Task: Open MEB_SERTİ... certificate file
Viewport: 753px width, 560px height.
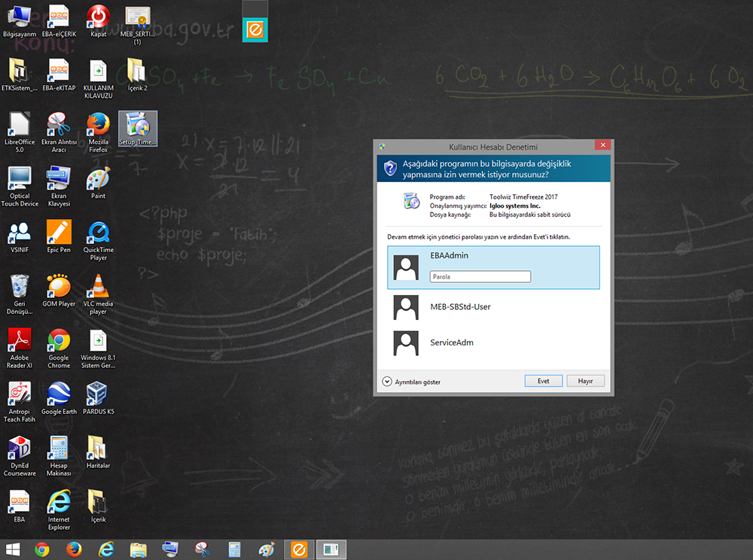Action: coord(137,25)
